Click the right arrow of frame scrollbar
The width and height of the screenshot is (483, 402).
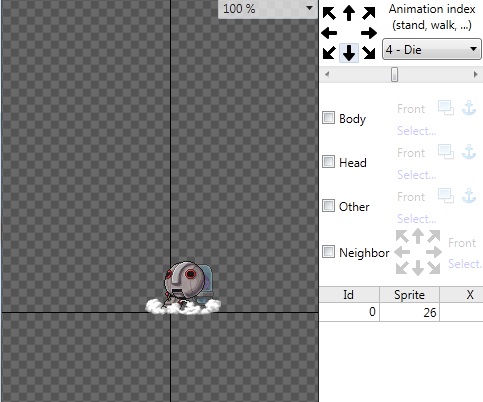475,74
